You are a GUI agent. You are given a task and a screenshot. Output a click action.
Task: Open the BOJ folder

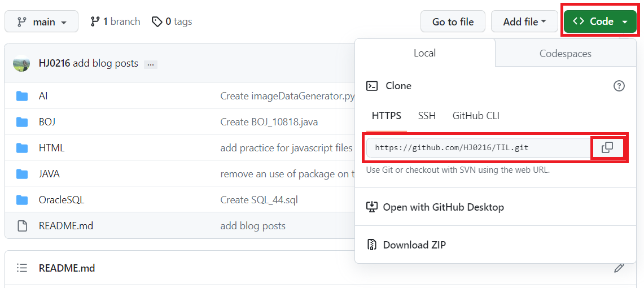coord(47,122)
